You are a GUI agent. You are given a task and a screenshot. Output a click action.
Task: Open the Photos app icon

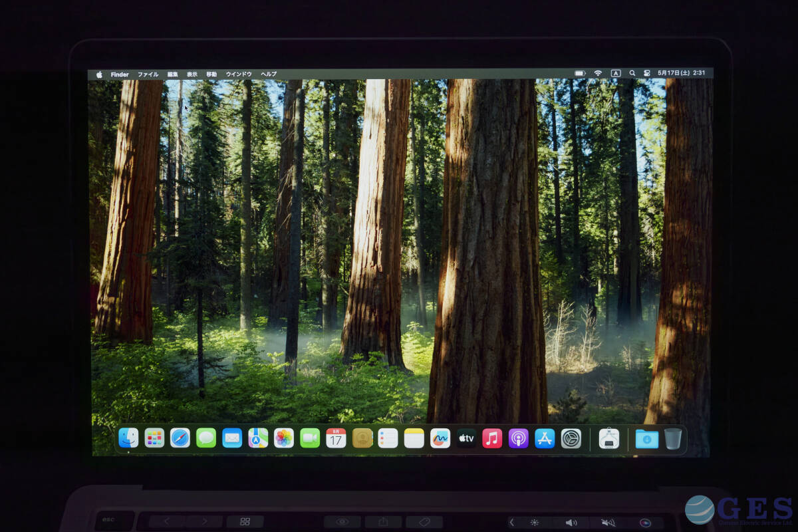[284, 438]
